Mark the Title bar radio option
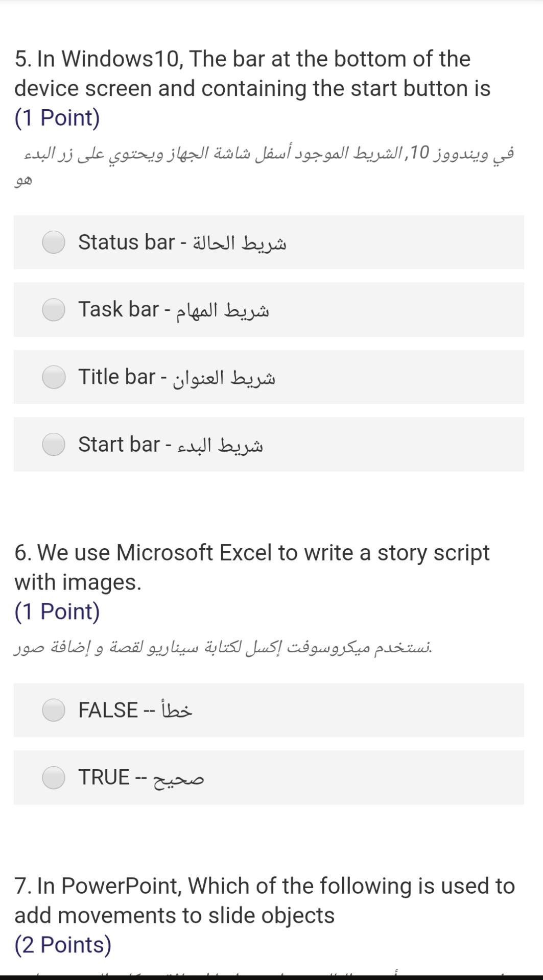543x980 pixels. click(x=54, y=377)
